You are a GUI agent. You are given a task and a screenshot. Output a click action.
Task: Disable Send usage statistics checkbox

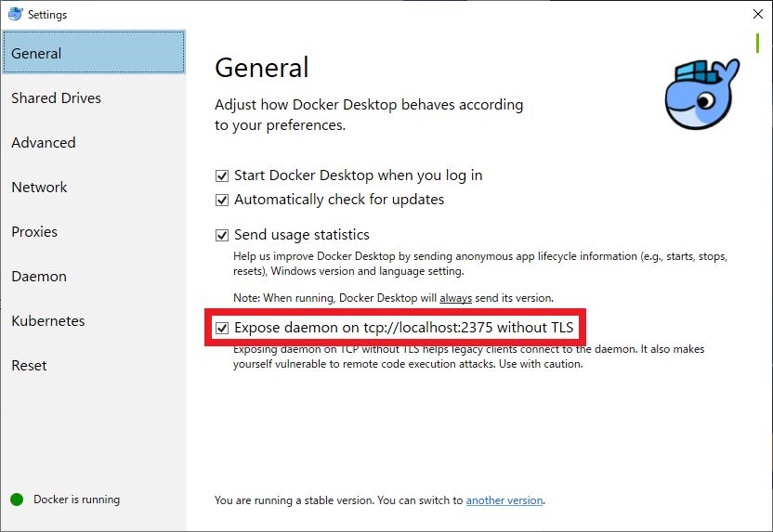click(x=222, y=236)
